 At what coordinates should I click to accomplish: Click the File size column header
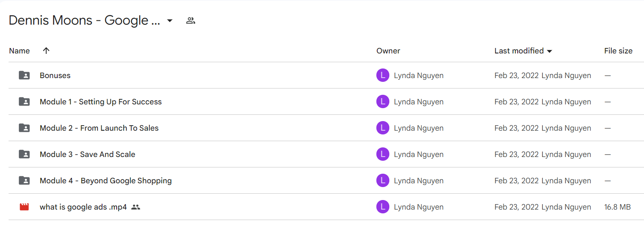pyautogui.click(x=618, y=51)
